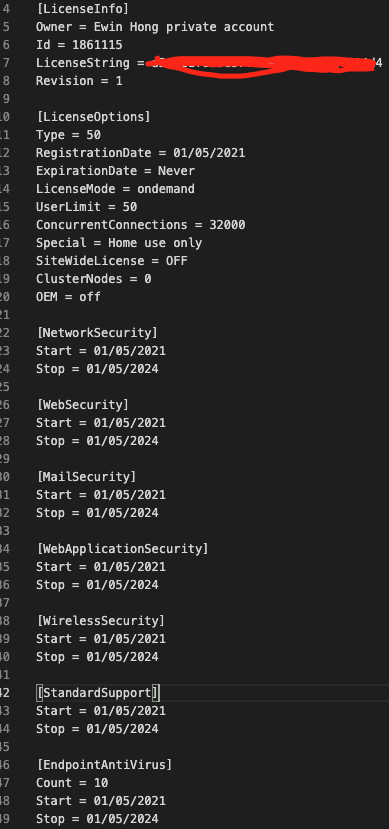Click the OEM = off line

tap(68, 297)
